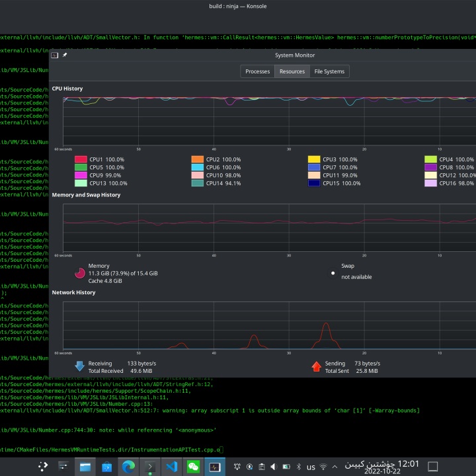Click the System Monitor taskbar icon
The width and height of the screenshot is (476, 476).
[x=215, y=467]
